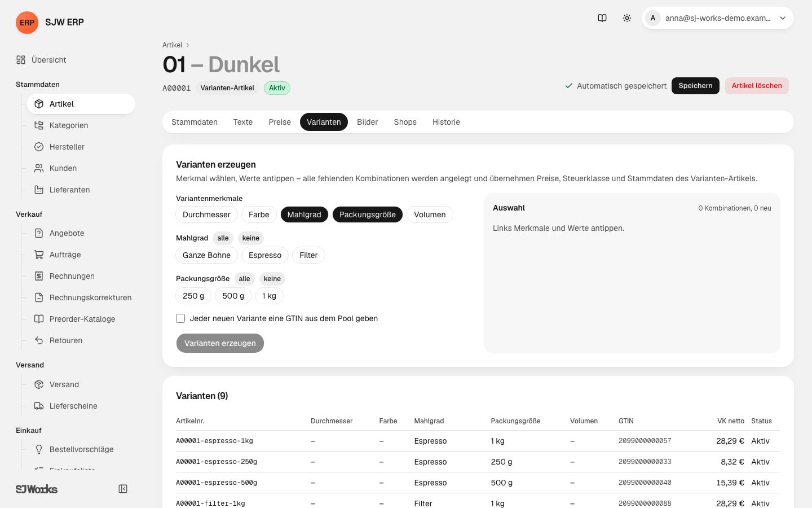Deselect the Mahlgrad attribute chip
812x508 pixels.
[304, 214]
